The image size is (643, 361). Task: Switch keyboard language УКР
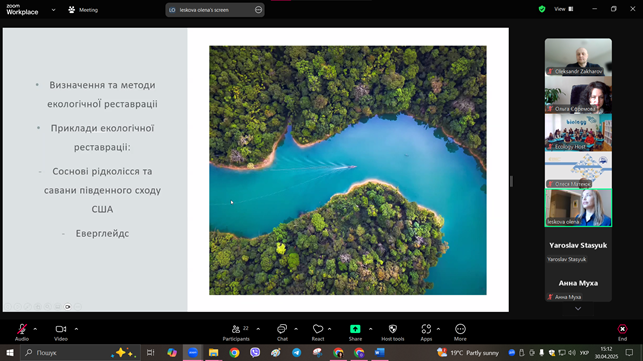click(x=584, y=352)
